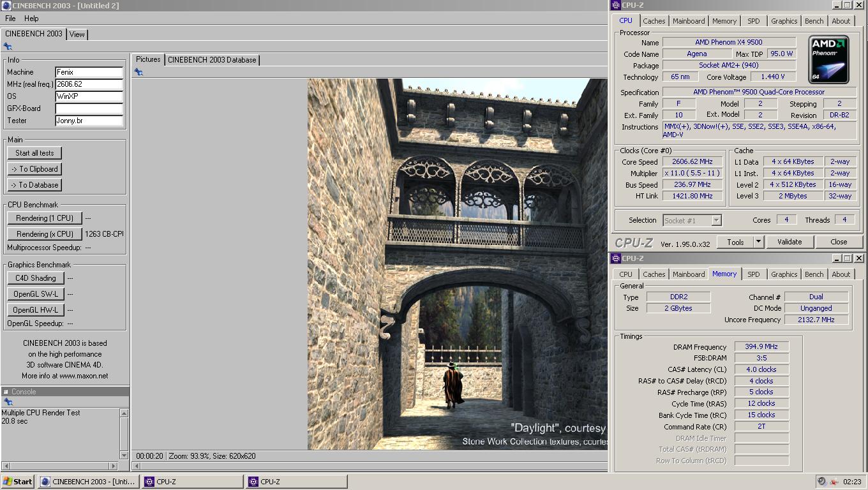Viewport: 868px width, 490px height.
Task: Switch to CPU tab in lower CPU-Z window
Action: tap(626, 274)
